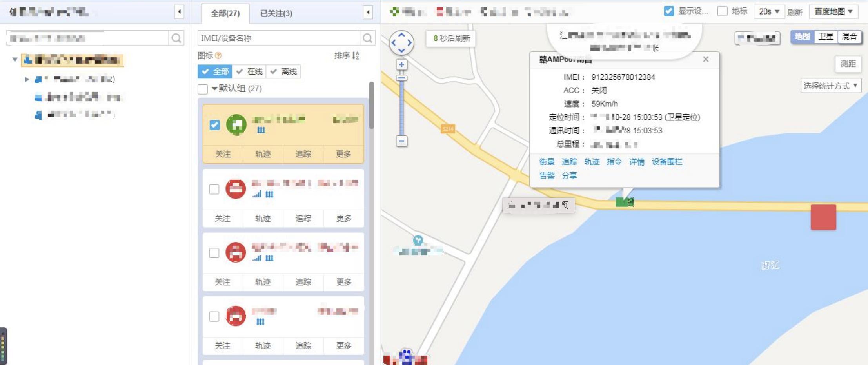The height and width of the screenshot is (365, 868).
Task: Click the sort icon next to 排序
Action: [x=356, y=56]
